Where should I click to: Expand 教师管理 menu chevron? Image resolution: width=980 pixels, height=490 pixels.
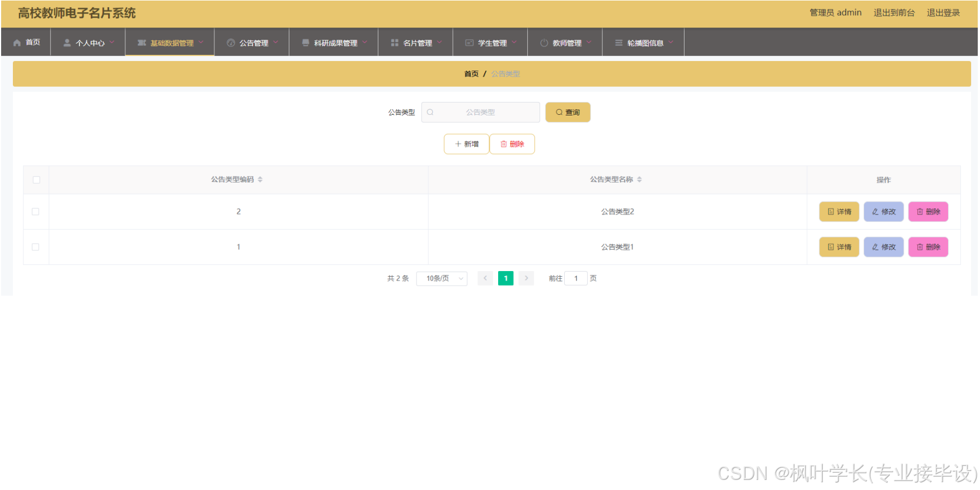pyautogui.click(x=589, y=42)
